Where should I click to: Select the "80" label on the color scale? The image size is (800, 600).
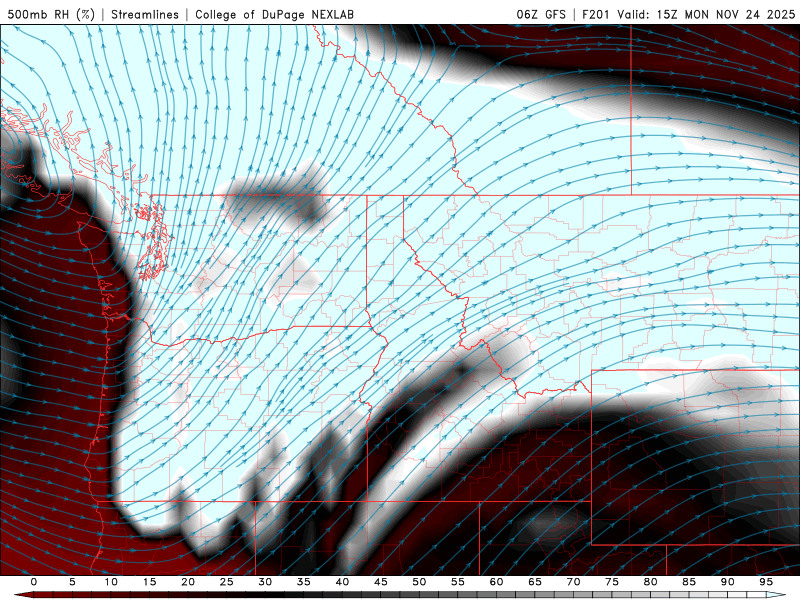(651, 582)
